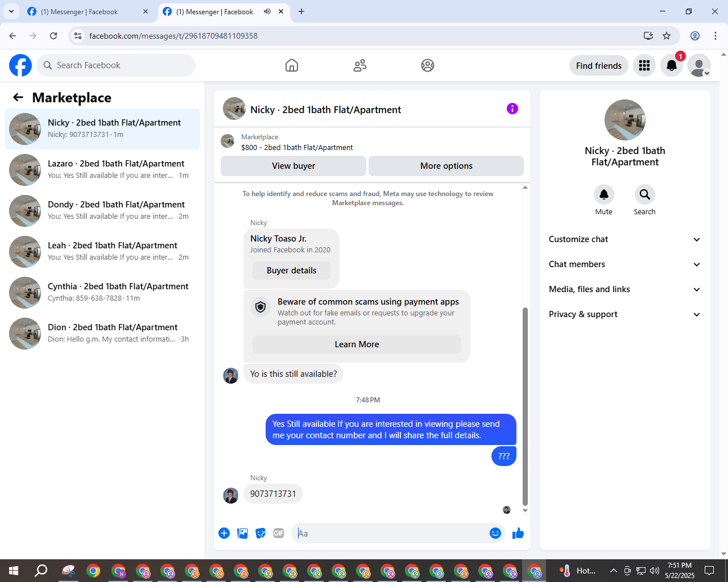Click Learn More about scams
Screen dimensions: 728x582
(x=357, y=344)
